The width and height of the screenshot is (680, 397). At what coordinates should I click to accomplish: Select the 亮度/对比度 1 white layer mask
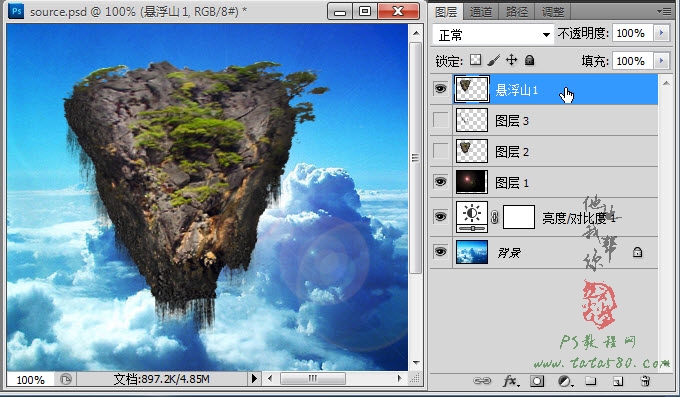pos(519,217)
